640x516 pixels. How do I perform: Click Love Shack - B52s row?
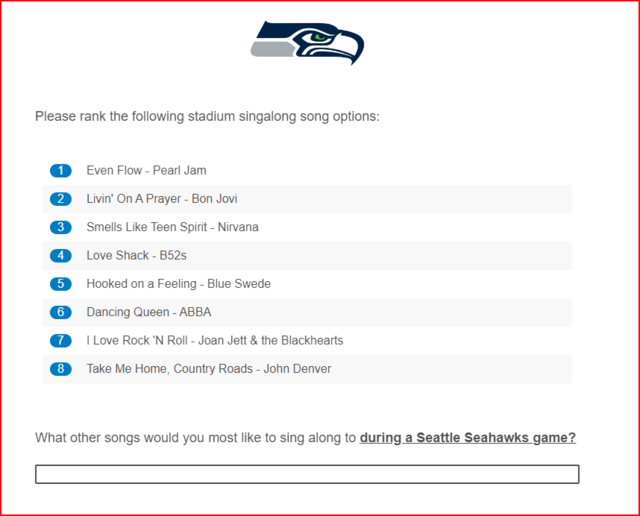point(307,256)
